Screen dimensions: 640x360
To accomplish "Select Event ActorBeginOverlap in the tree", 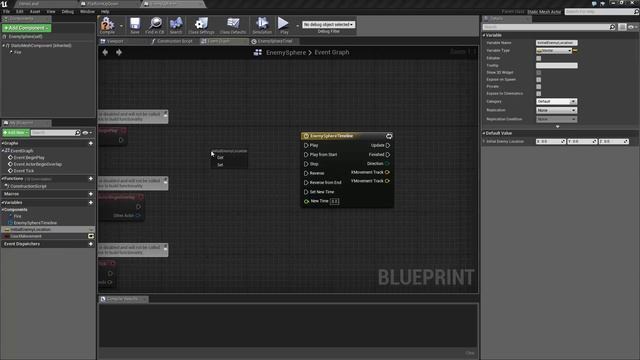I will point(38,164).
